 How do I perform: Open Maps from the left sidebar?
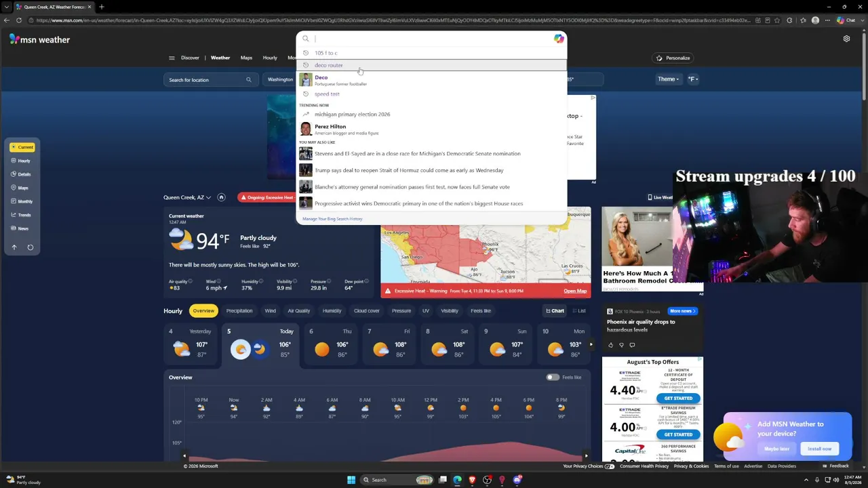pos(20,188)
